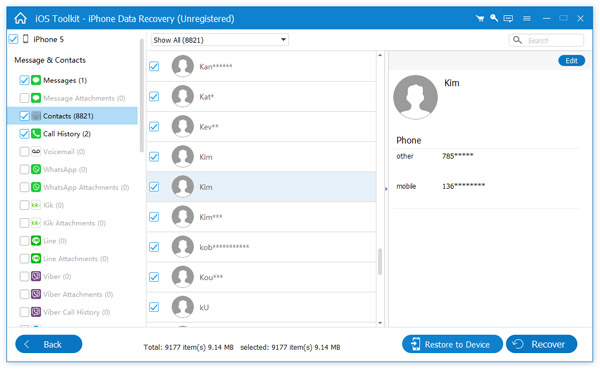Uncheck the Messages (1) checkbox

24,80
